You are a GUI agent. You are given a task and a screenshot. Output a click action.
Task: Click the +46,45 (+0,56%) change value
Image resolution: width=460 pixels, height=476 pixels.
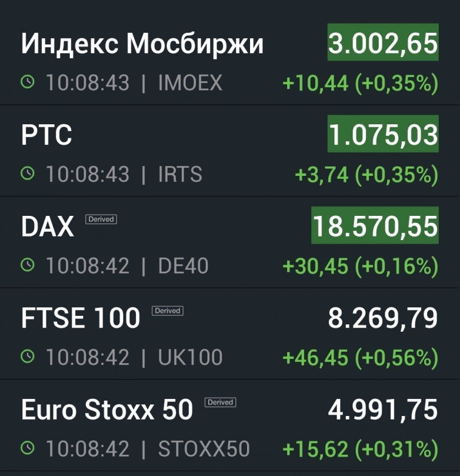pos(360,358)
